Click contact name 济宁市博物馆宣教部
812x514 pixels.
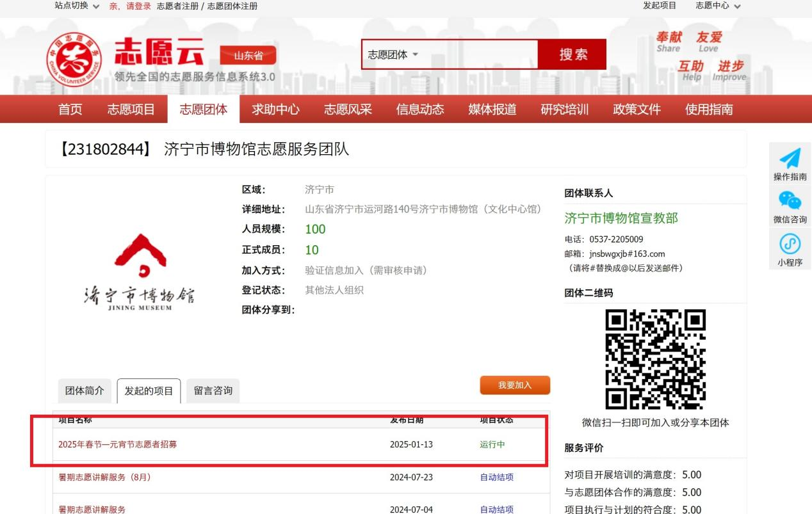click(x=621, y=218)
